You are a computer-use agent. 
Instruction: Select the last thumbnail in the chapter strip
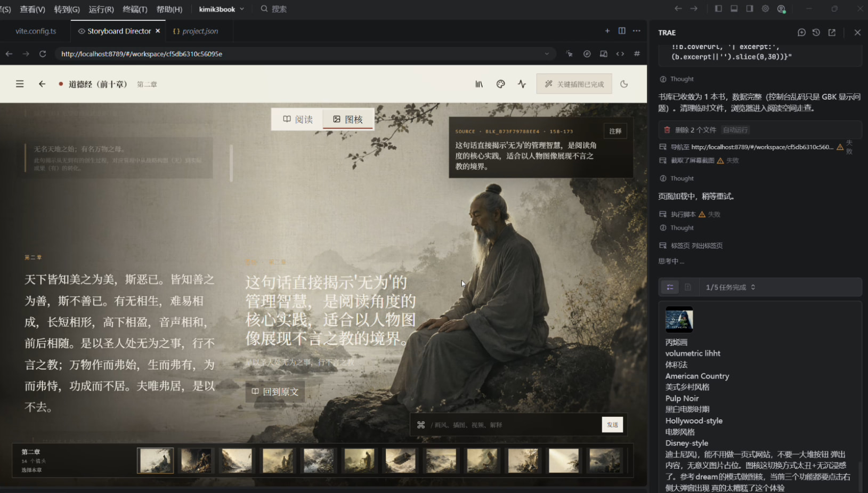point(605,460)
